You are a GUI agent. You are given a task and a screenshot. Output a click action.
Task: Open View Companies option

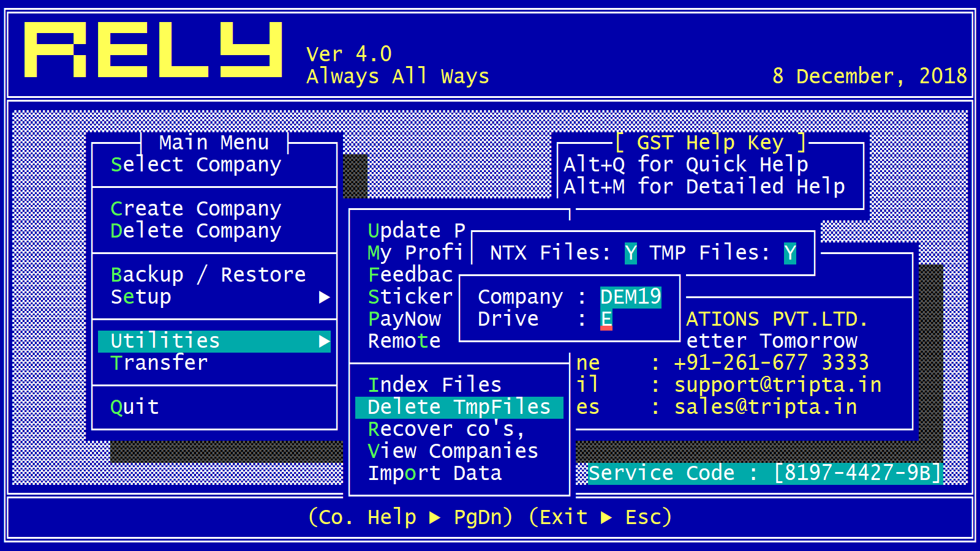click(x=453, y=451)
